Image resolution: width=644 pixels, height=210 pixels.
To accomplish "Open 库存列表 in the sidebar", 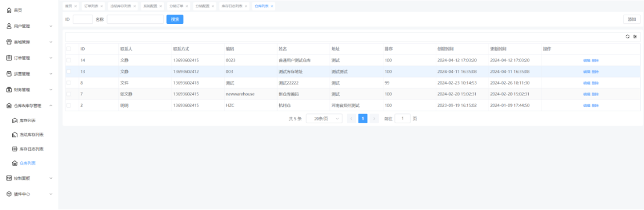I will 28,121.
